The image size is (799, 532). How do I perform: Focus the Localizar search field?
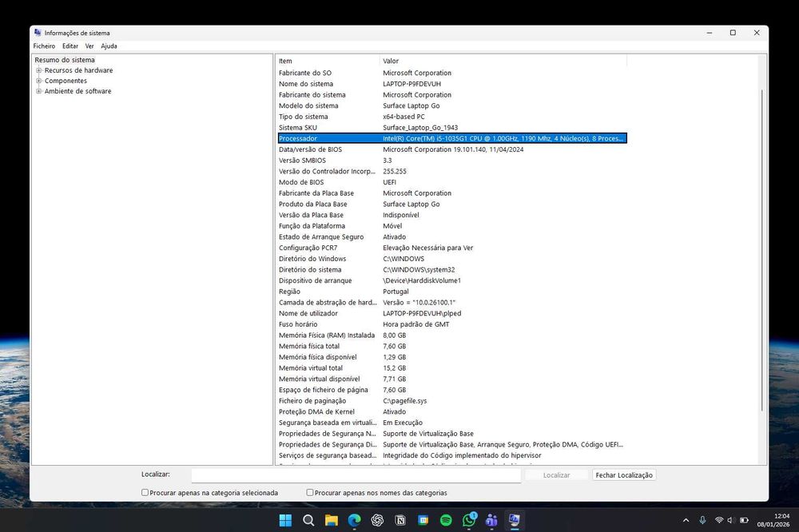pos(356,475)
